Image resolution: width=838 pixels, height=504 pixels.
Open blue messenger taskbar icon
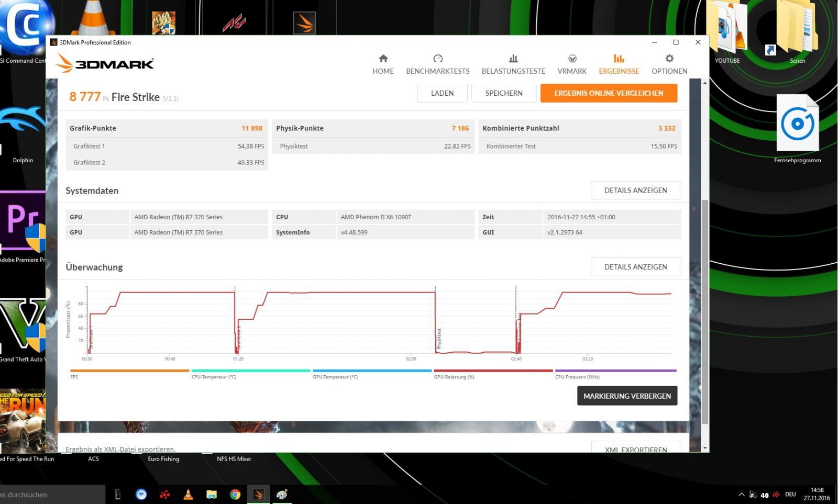141,495
